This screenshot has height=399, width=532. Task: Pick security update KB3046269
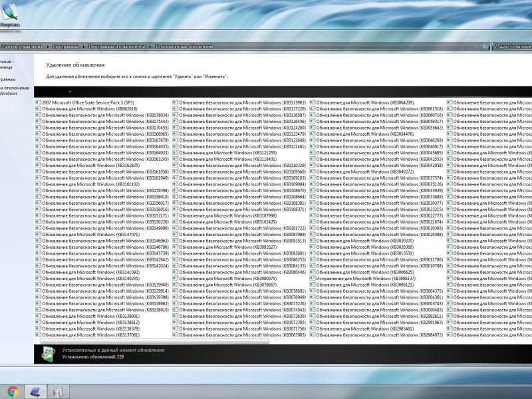click(x=376, y=140)
